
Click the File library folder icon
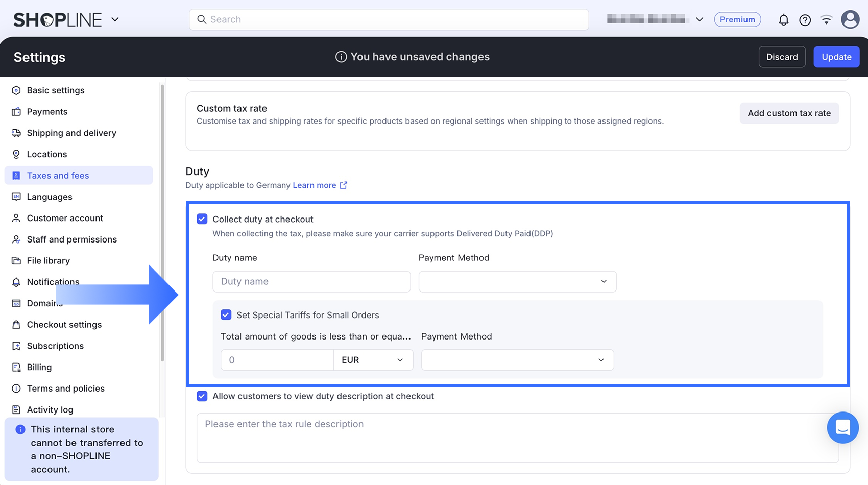point(16,261)
